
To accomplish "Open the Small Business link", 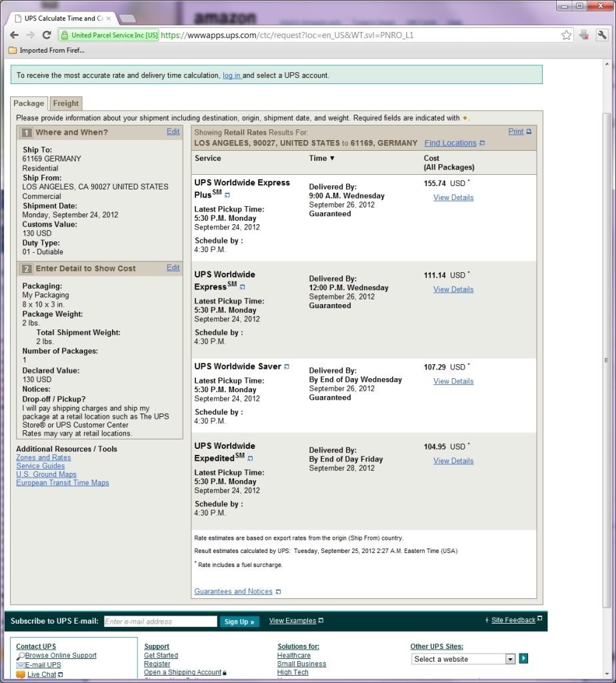I will (x=302, y=664).
